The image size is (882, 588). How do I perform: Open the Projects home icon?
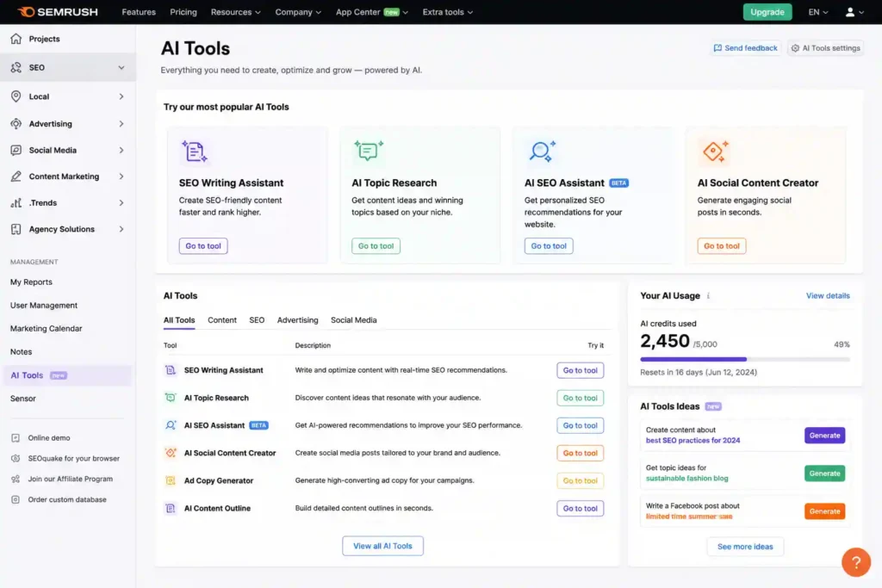point(16,39)
